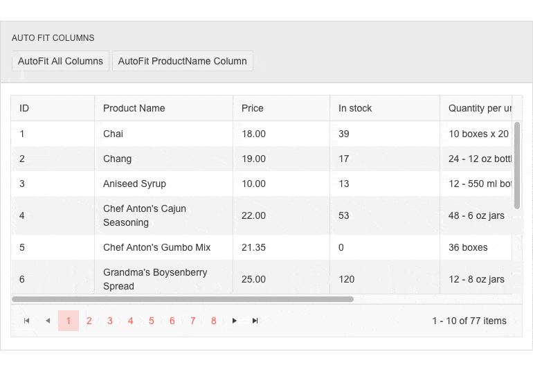Select Grandma's Boysenberry Spread cell
The width and height of the screenshot is (533, 392).
[164, 277]
